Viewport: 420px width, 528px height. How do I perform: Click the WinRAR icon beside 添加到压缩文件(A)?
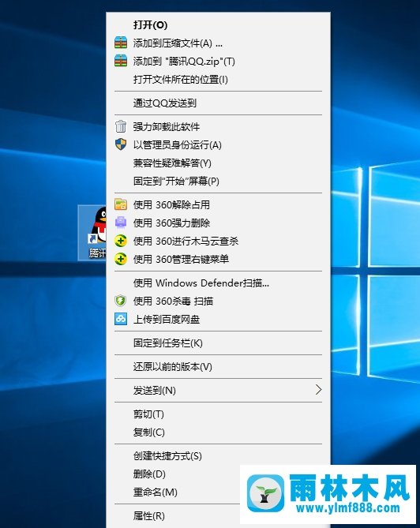(x=121, y=43)
